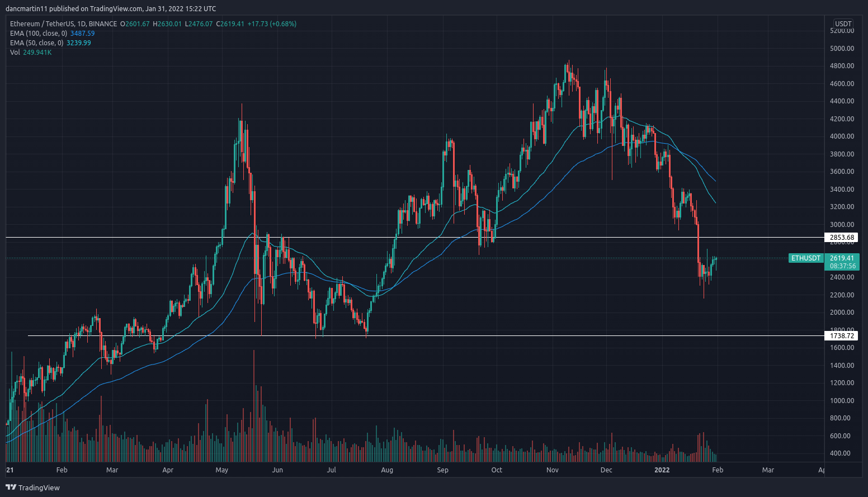
Task: Click the 4000.00 mark on price axis
Action: pyautogui.click(x=842, y=136)
